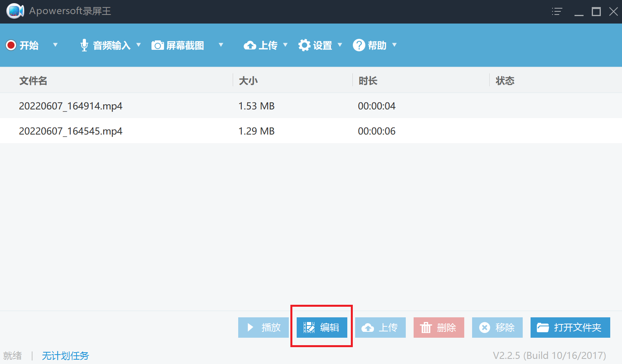Click the 开始 start recording label
Viewport: 622px width, 364px height.
pyautogui.click(x=29, y=45)
